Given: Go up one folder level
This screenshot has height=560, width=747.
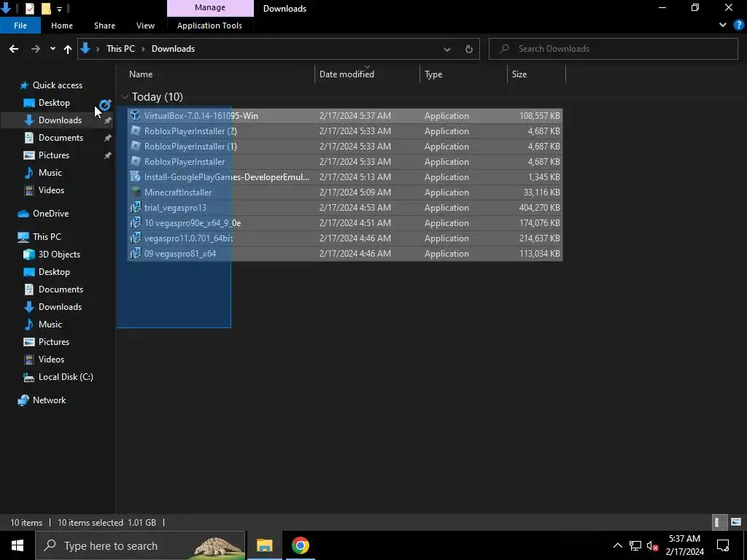Looking at the screenshot, I should (x=68, y=49).
